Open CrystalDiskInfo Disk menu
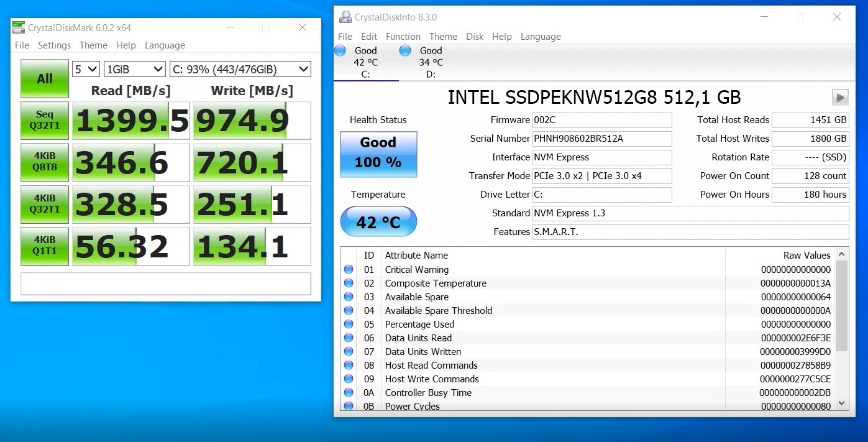 click(475, 37)
